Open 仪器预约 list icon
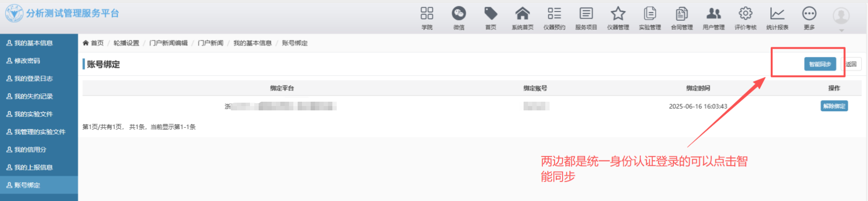 554,13
